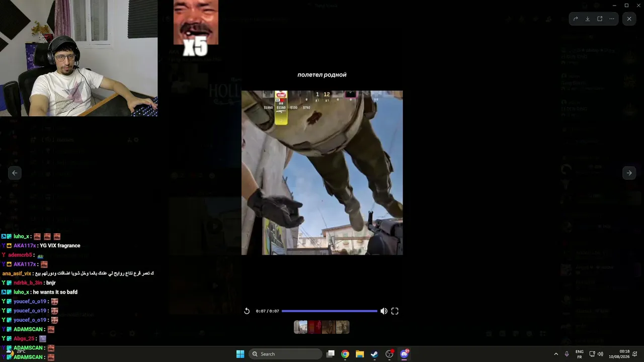Open Steam from the taskbar

(374, 354)
